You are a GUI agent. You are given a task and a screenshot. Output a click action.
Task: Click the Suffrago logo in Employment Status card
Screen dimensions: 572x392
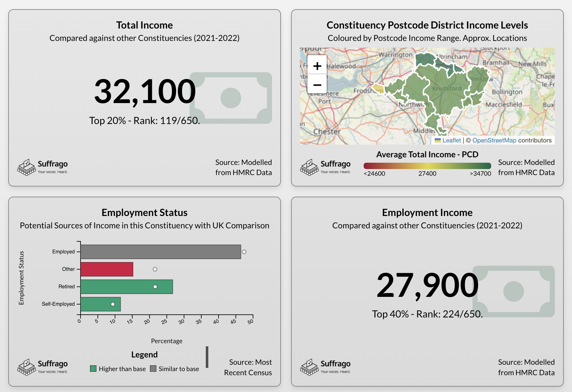[x=42, y=367]
